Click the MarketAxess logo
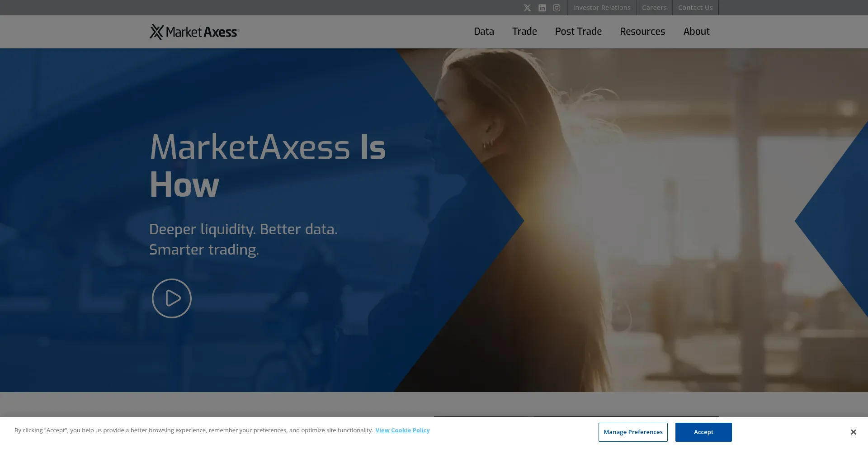This screenshot has width=868, height=449. click(194, 32)
